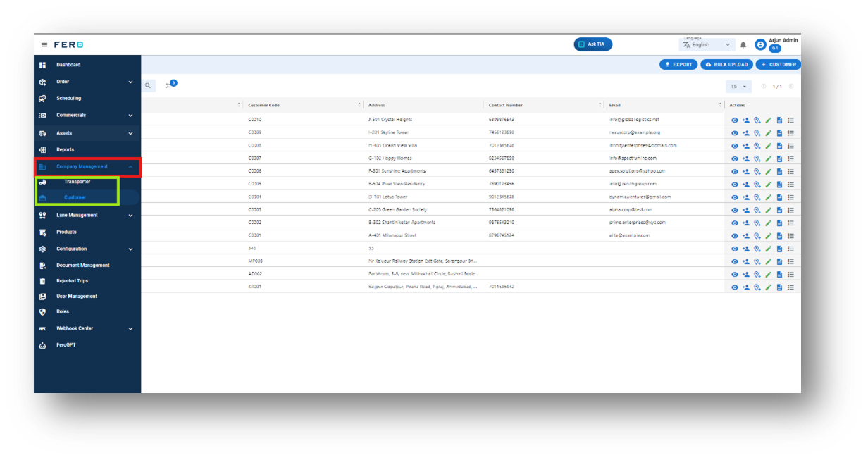Click the Reports sidebar icon
868x460 pixels.
(42, 150)
